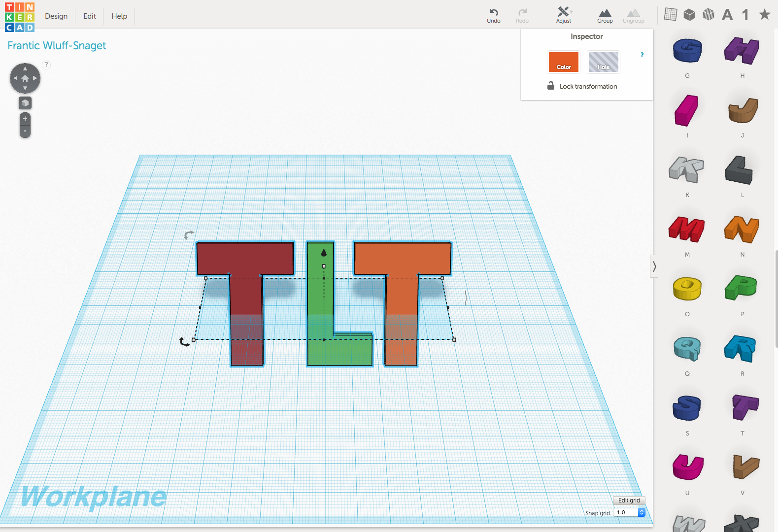Image resolution: width=778 pixels, height=532 pixels.
Task: Rename the design title Frantic Wluff-Snaget
Action: [57, 46]
